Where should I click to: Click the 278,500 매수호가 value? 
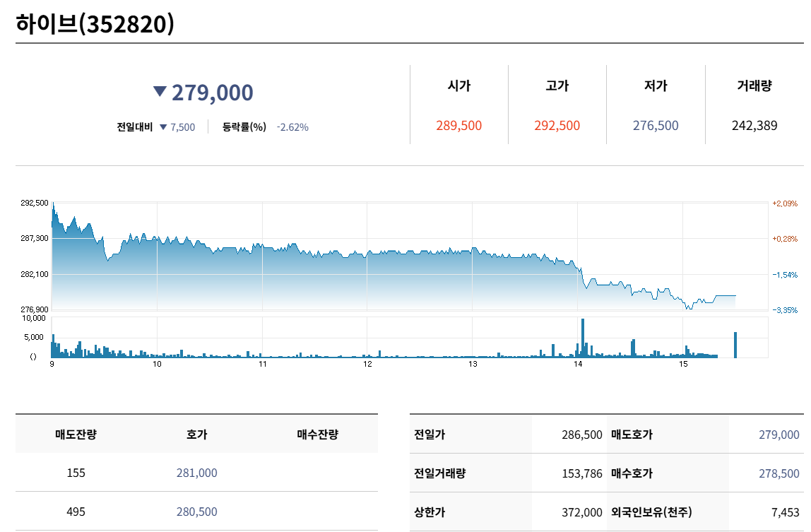[779, 473]
